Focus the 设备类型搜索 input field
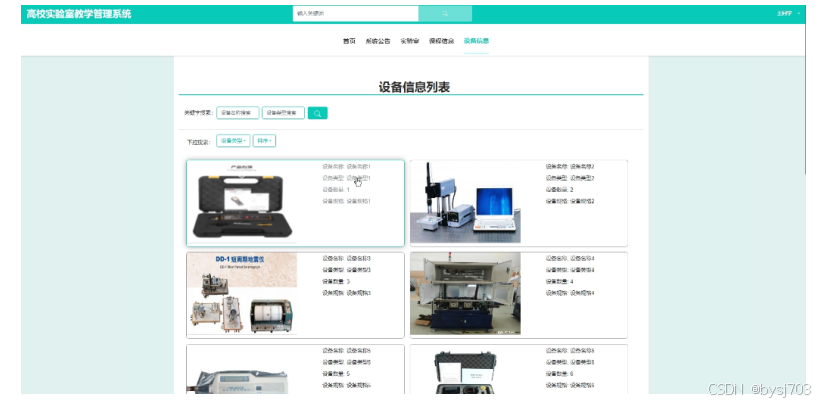The width and height of the screenshot is (830, 405). click(283, 113)
